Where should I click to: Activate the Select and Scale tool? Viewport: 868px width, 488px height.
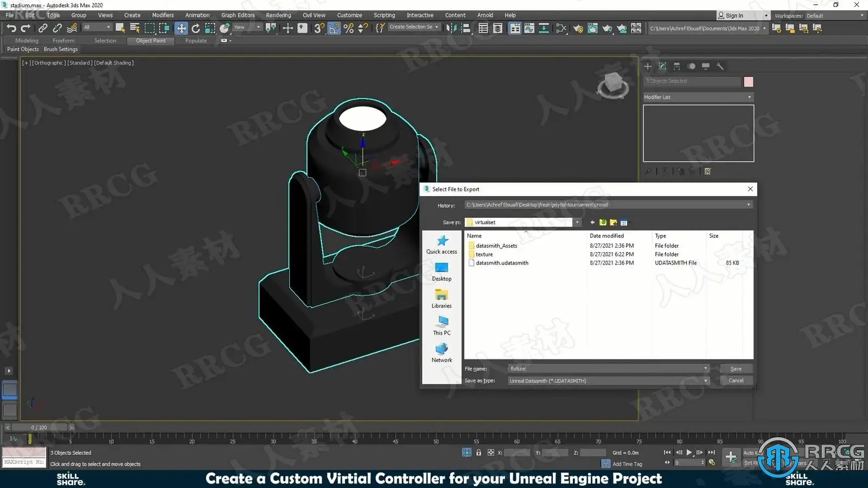point(210,28)
